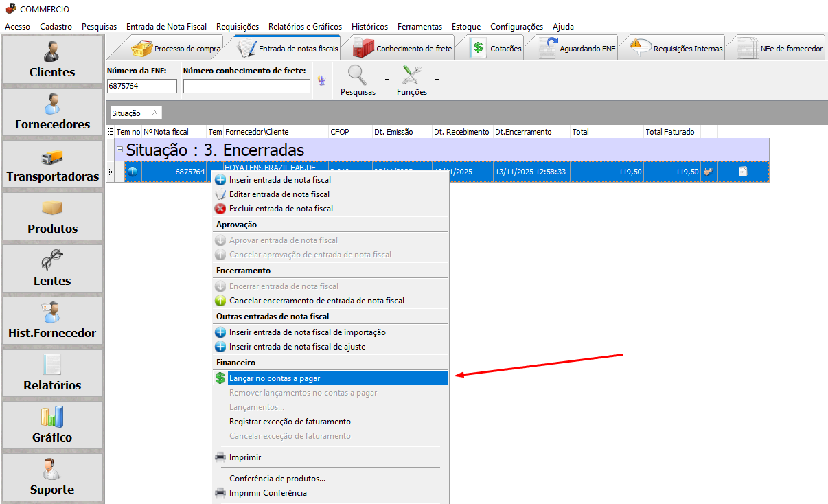Open the Funções dropdown arrow
Screen dimensions: 828x504
tap(437, 80)
